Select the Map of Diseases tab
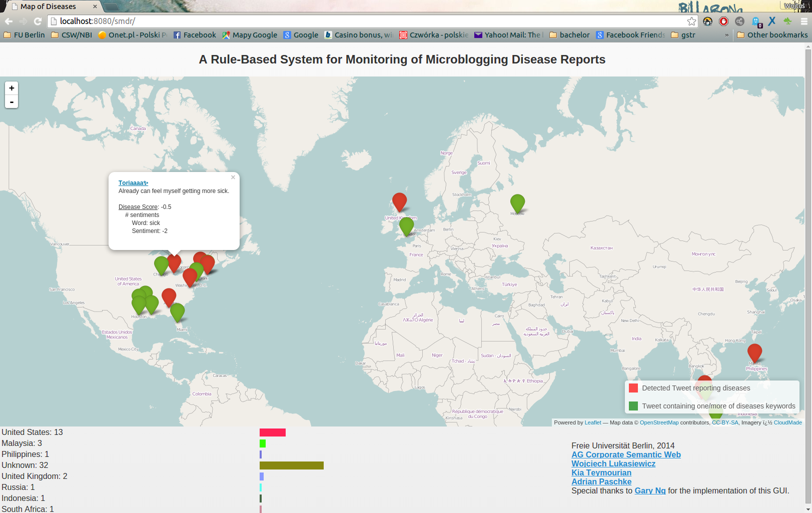This screenshot has width=812, height=513. (48, 6)
